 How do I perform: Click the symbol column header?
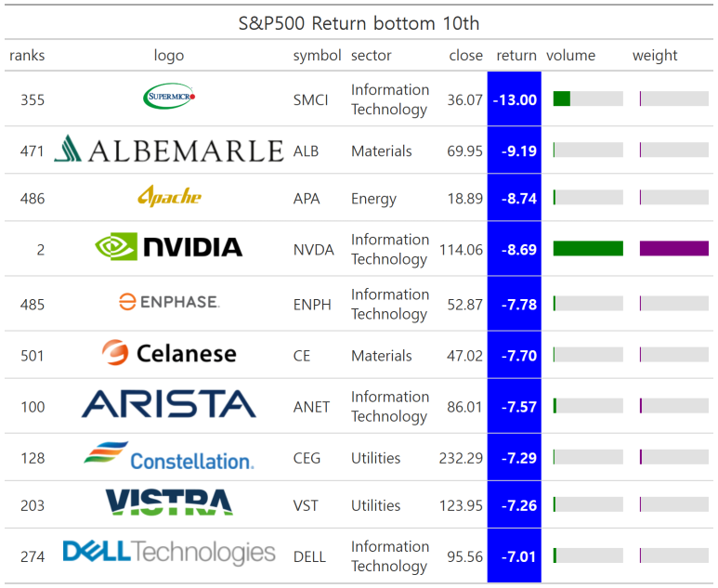pyautogui.click(x=318, y=56)
